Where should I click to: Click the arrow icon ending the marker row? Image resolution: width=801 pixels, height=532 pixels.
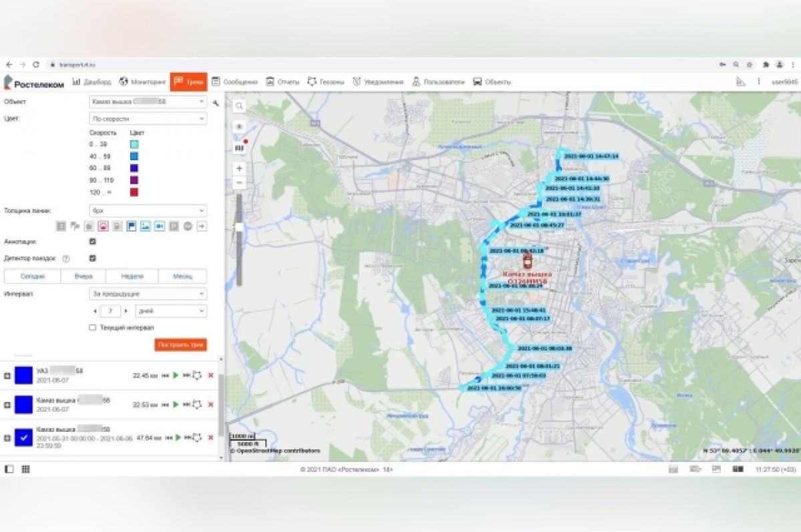pyautogui.click(x=201, y=226)
